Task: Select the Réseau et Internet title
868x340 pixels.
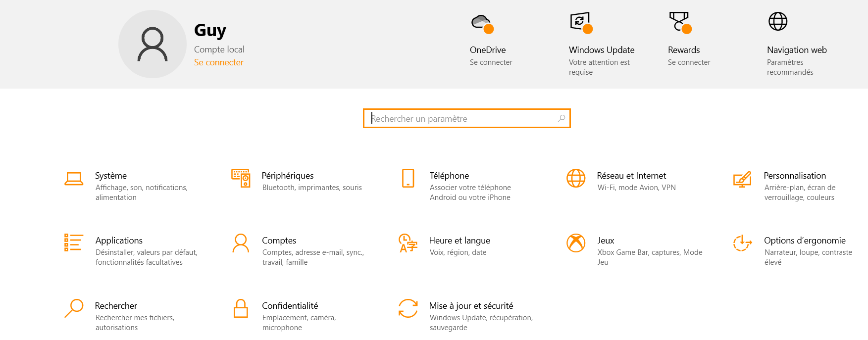Action: click(631, 176)
